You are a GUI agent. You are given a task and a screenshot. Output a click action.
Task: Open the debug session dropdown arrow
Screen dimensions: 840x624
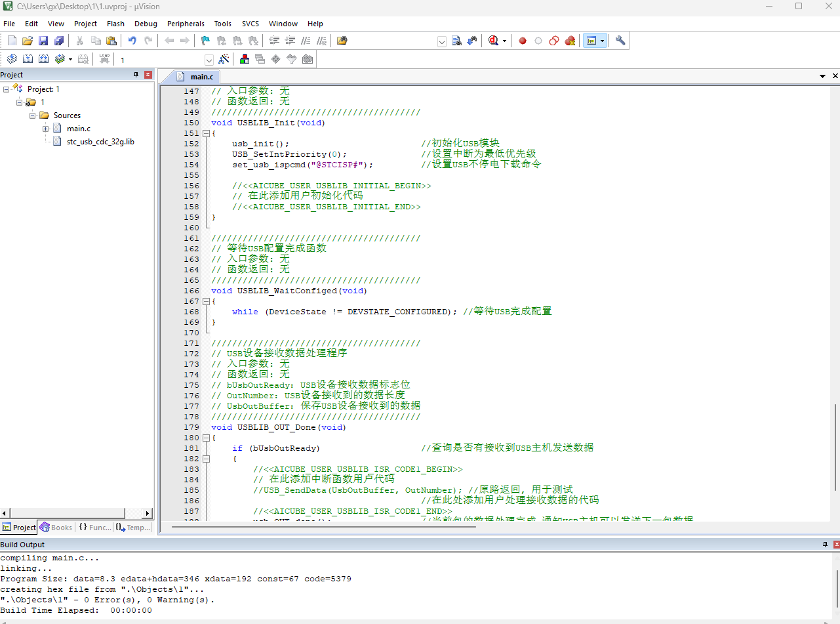click(504, 41)
